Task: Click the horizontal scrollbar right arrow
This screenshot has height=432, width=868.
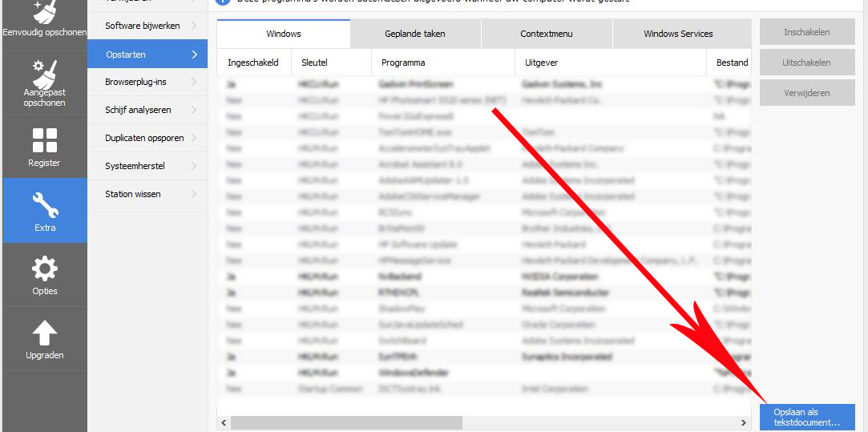Action: click(745, 422)
